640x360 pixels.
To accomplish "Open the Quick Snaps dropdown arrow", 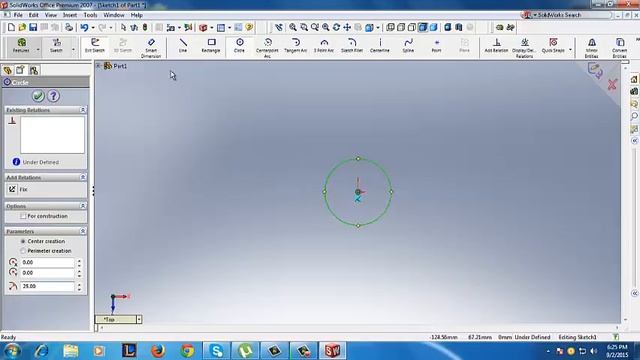I will [571, 50].
